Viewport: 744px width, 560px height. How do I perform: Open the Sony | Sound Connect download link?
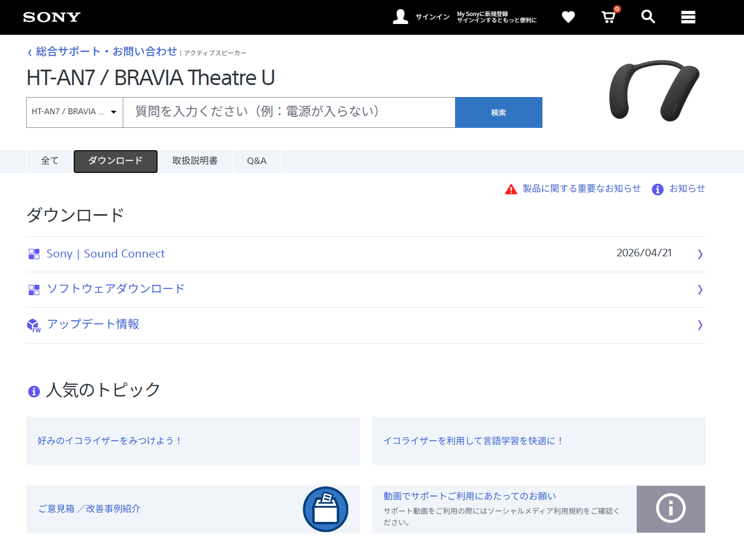(106, 253)
